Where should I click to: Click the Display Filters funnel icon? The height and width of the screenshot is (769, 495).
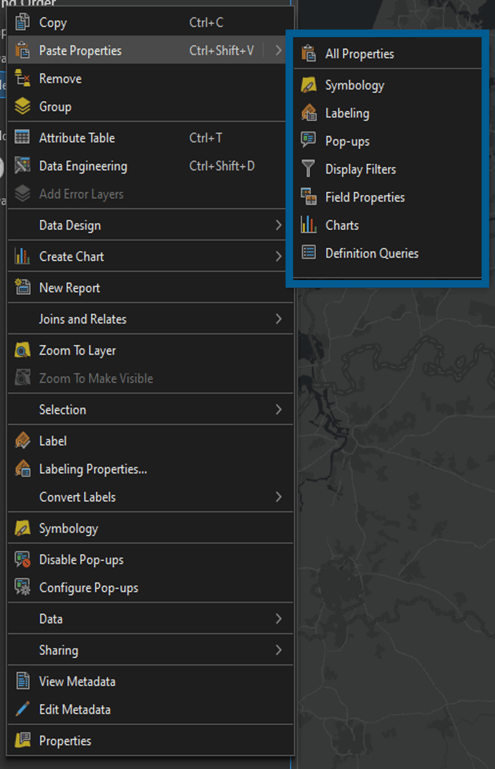(309, 169)
